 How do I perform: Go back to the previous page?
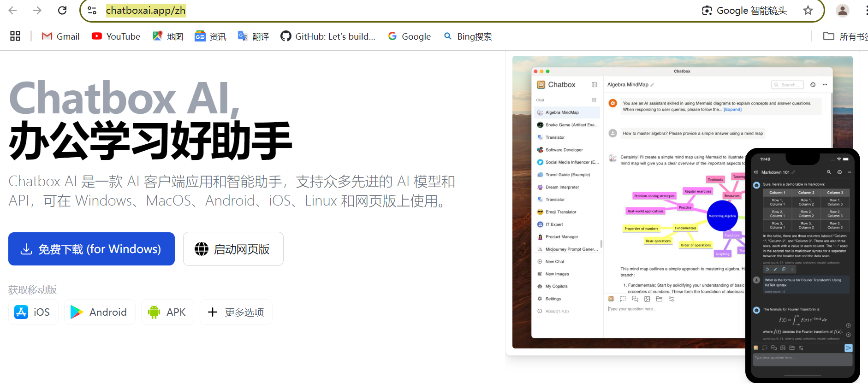[13, 10]
